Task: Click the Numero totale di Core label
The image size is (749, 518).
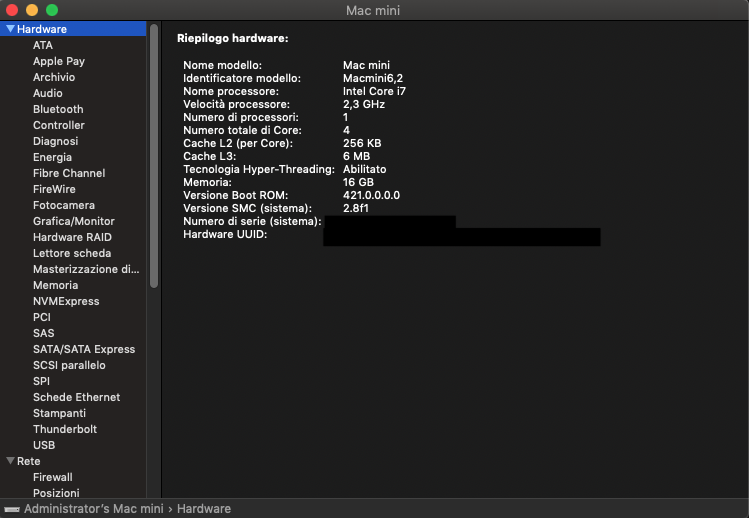Action: (242, 130)
